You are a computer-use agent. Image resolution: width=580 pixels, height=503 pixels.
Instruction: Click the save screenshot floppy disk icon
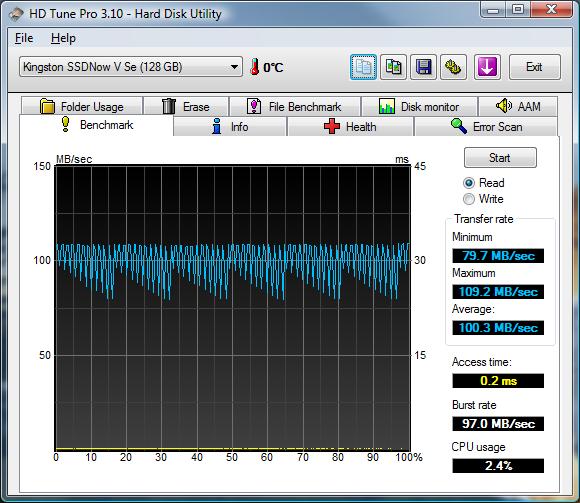[x=423, y=67]
